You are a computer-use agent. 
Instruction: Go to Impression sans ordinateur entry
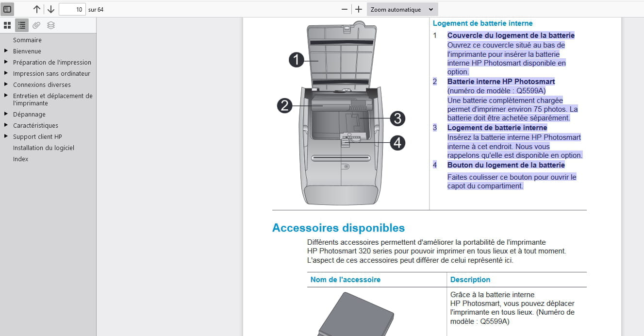(51, 74)
